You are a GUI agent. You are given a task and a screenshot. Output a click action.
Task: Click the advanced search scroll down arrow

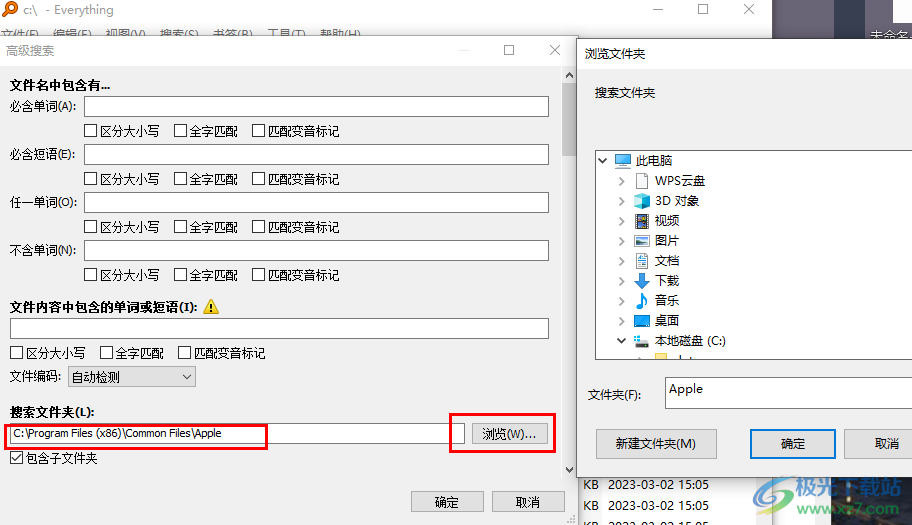coord(569,470)
